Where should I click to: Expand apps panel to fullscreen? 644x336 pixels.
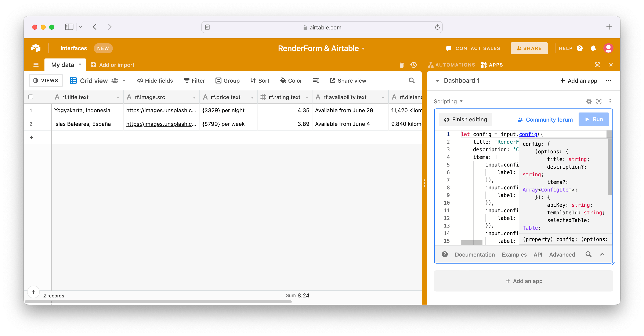[x=597, y=65]
